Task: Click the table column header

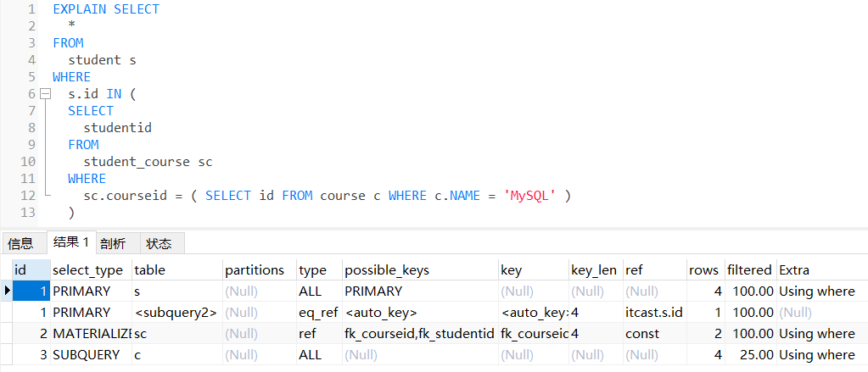Action: pyautogui.click(x=177, y=270)
